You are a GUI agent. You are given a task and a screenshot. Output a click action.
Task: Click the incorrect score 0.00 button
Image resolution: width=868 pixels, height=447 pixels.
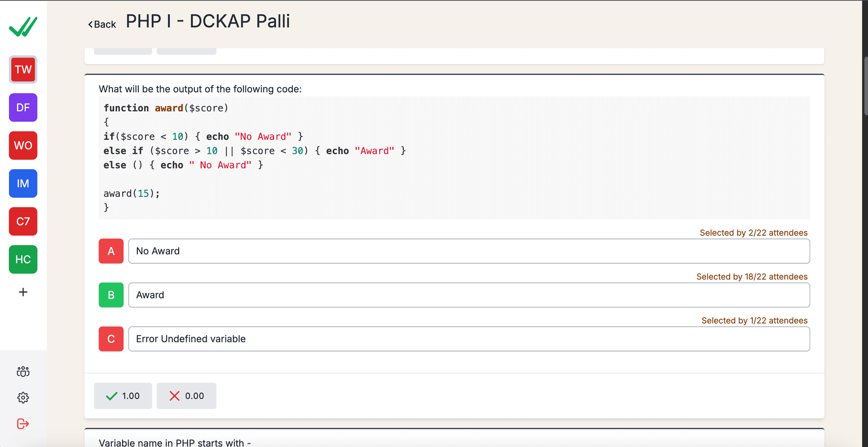pos(186,396)
